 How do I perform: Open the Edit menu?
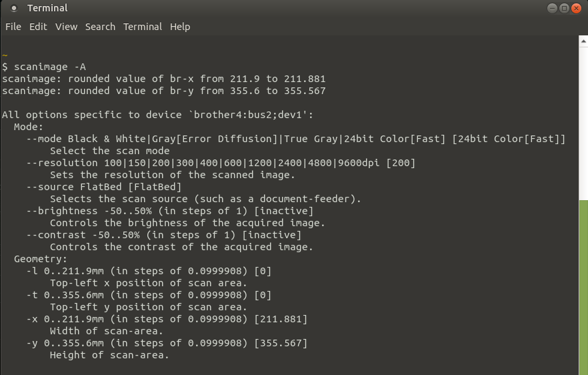coord(38,27)
